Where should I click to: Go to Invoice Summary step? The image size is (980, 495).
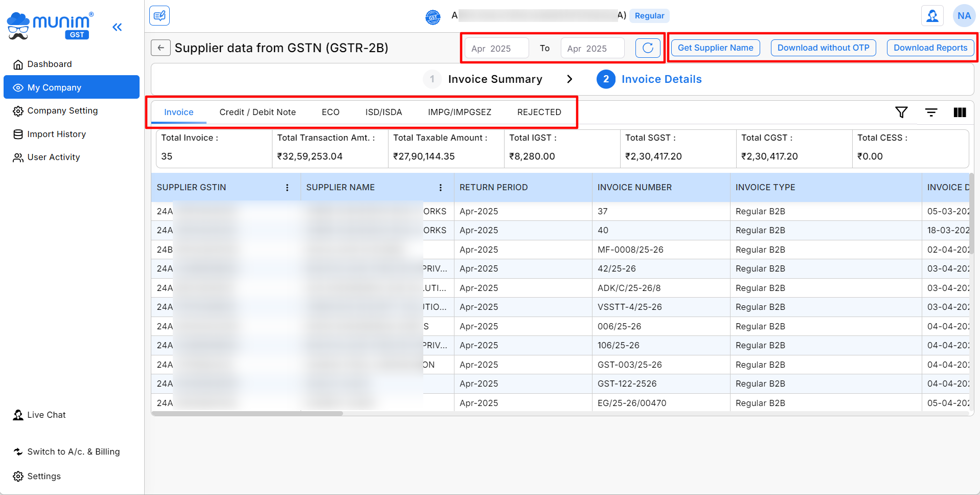pyautogui.click(x=494, y=79)
